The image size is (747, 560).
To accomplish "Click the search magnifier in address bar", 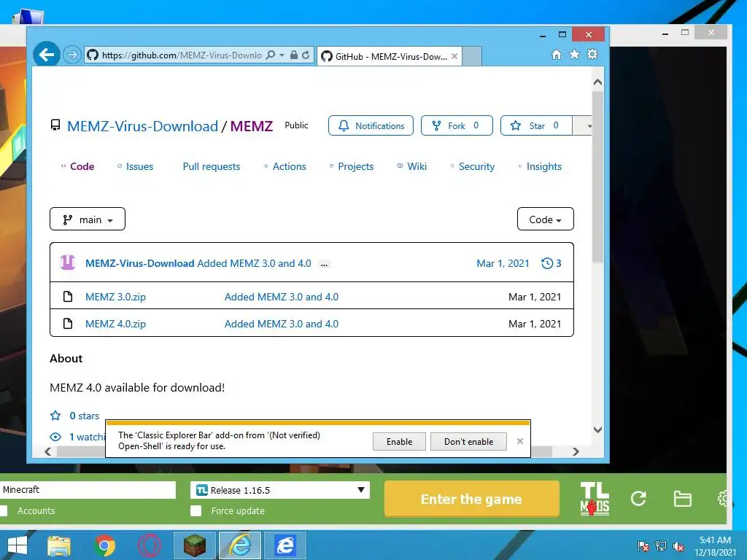I will (x=271, y=55).
